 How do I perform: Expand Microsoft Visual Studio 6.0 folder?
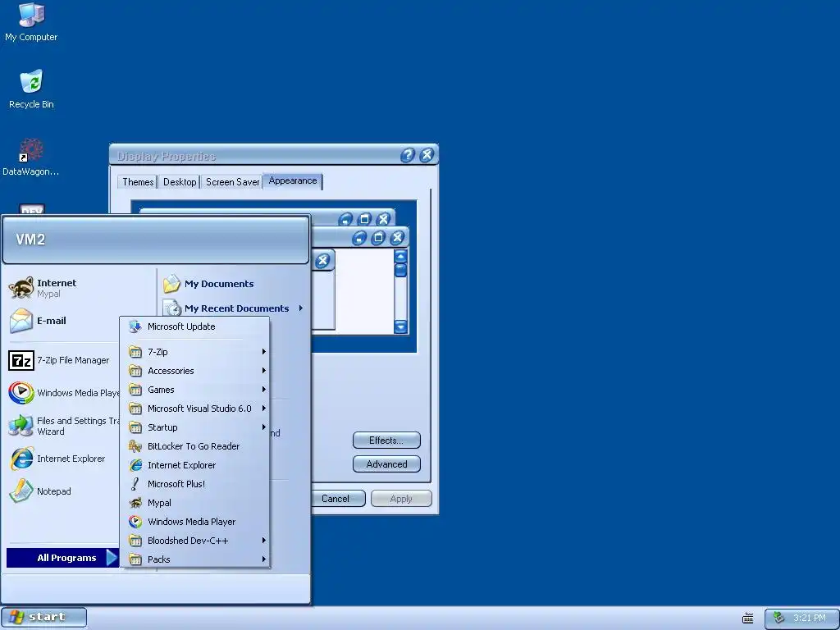(195, 409)
